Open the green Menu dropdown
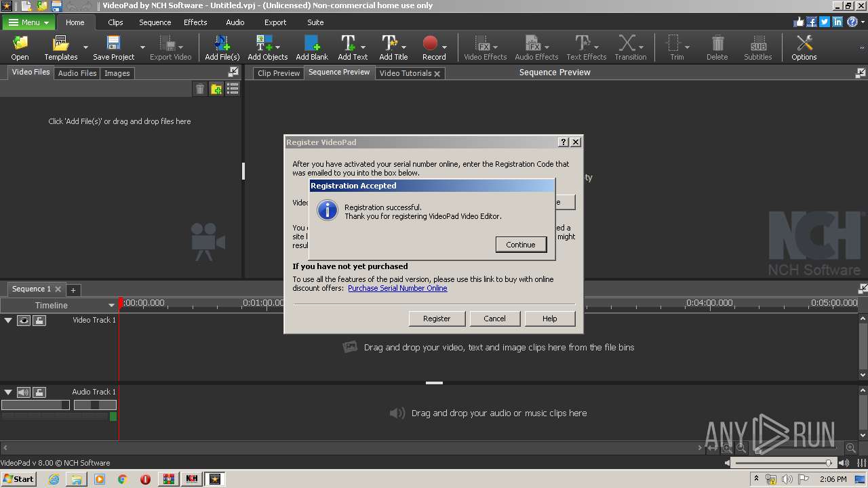 28,22
